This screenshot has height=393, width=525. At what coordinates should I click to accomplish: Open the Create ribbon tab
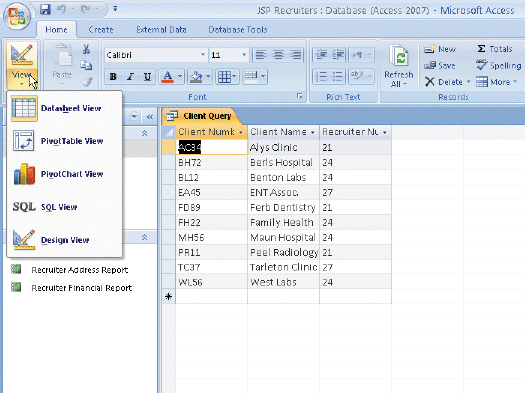pos(101,30)
